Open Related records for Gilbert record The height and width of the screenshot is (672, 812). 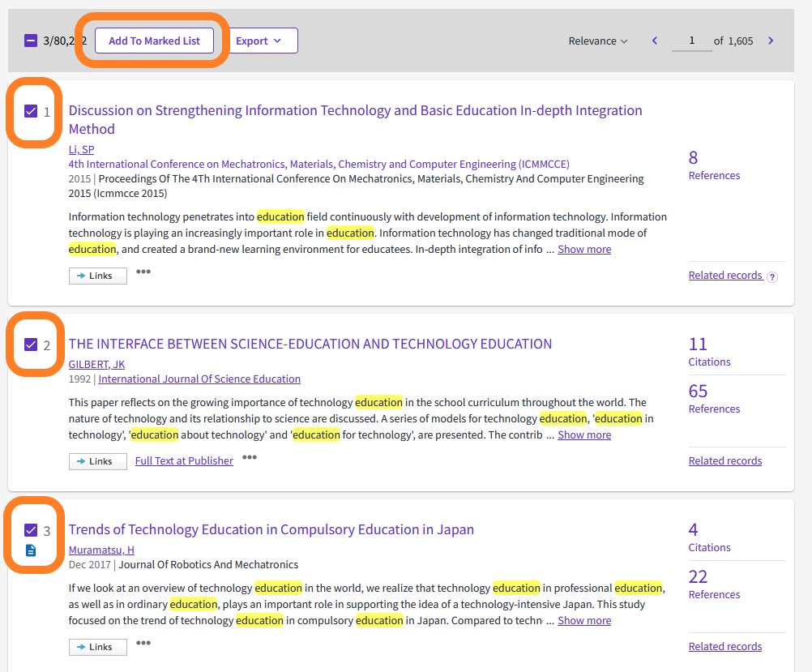[x=725, y=461]
